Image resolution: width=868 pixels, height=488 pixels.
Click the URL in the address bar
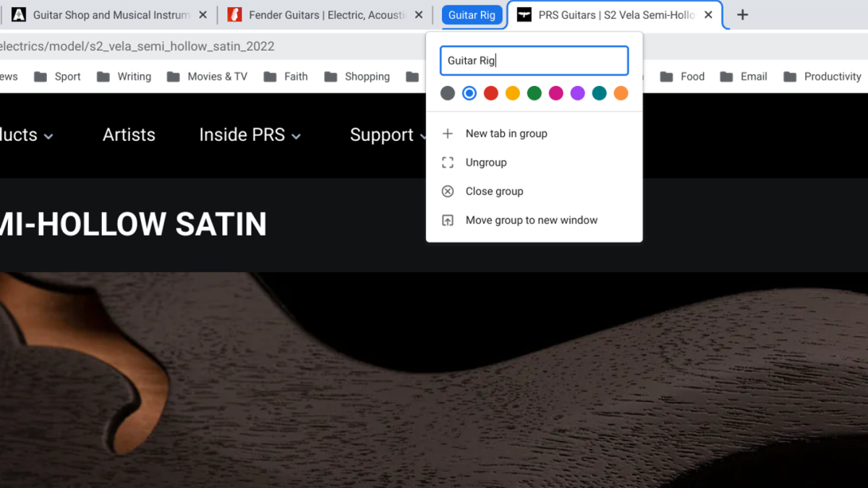coord(137,46)
